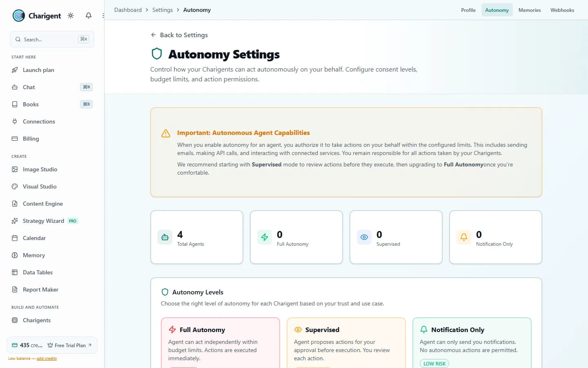Click the LOW RISK badge
Image resolution: width=588 pixels, height=368 pixels.
(434, 364)
